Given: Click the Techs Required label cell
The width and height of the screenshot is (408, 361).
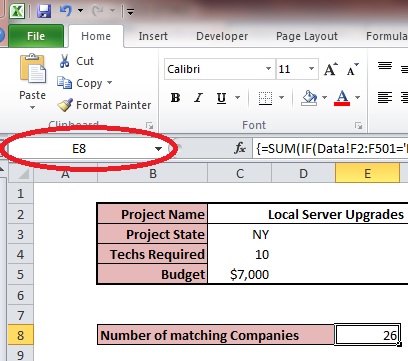Looking at the screenshot, I should [x=152, y=254].
